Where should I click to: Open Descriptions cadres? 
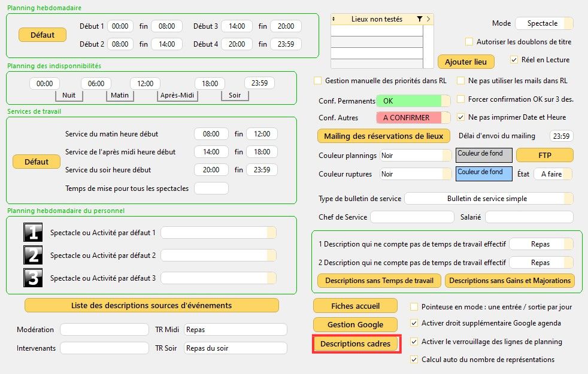click(x=356, y=344)
